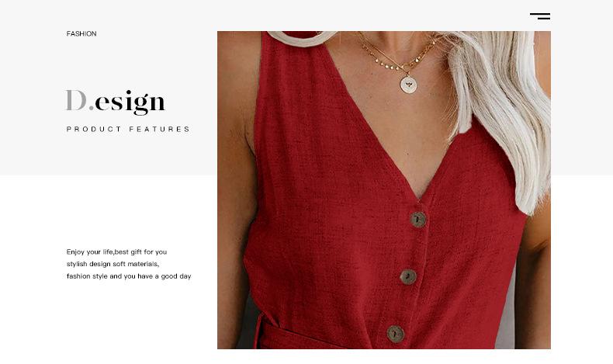613x364 pixels.
Task: Click the top wooden button on dress
Action: tap(418, 220)
